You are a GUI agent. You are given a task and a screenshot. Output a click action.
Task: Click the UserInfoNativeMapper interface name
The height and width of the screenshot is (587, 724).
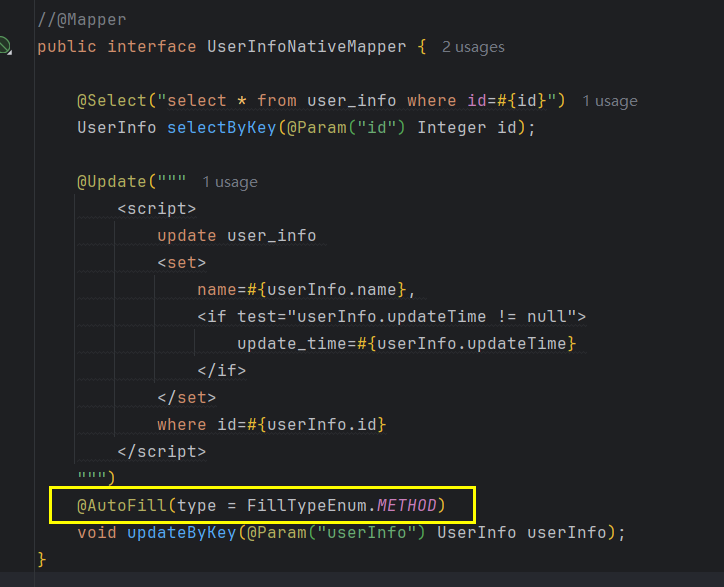tap(307, 47)
